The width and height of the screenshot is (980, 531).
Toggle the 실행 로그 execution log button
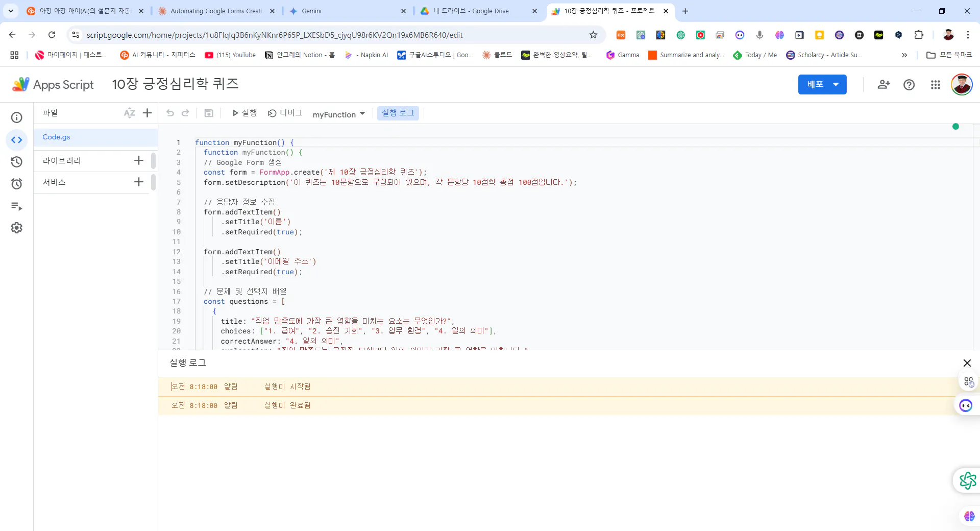click(398, 113)
